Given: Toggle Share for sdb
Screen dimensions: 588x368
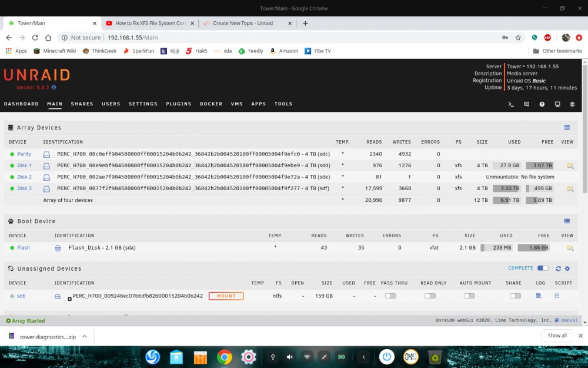Looking at the screenshot, I should click(515, 296).
